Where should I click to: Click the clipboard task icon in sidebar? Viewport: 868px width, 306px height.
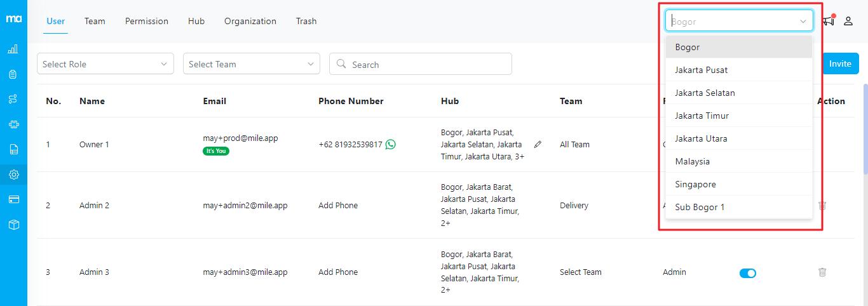[13, 74]
